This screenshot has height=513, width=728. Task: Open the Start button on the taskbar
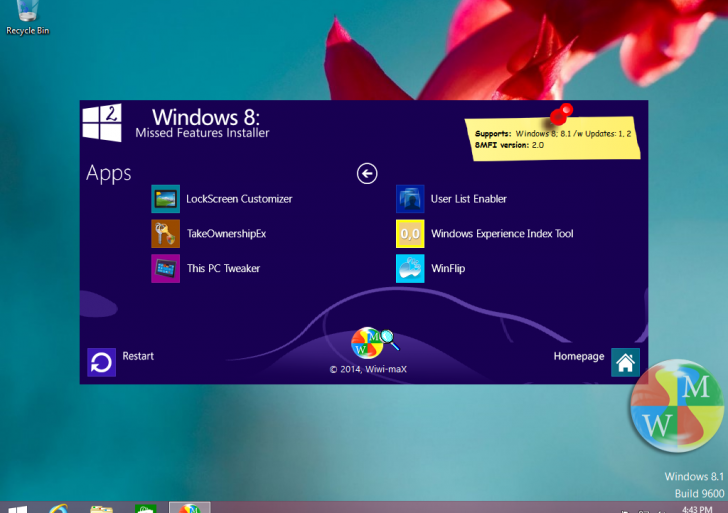coord(17,507)
